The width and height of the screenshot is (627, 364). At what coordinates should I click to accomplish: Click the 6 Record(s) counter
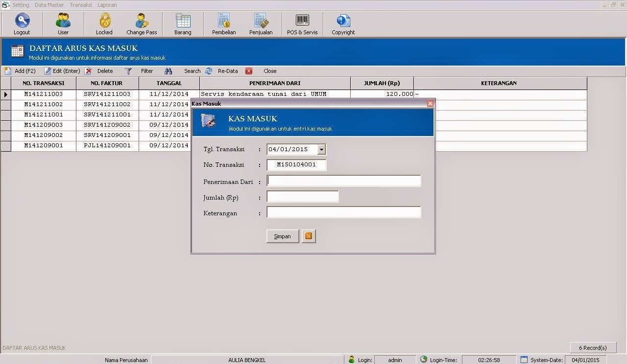(593, 348)
